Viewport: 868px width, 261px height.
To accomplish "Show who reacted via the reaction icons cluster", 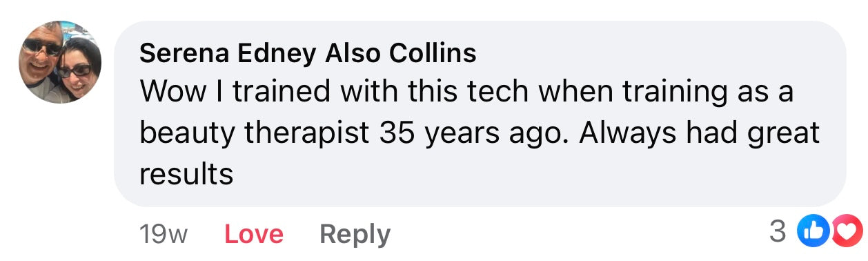I will (830, 233).
